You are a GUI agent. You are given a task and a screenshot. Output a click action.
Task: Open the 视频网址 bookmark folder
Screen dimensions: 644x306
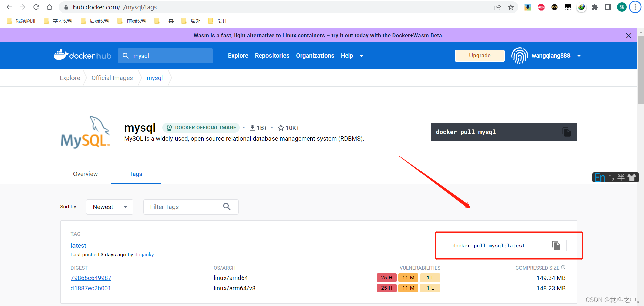[x=21, y=21]
